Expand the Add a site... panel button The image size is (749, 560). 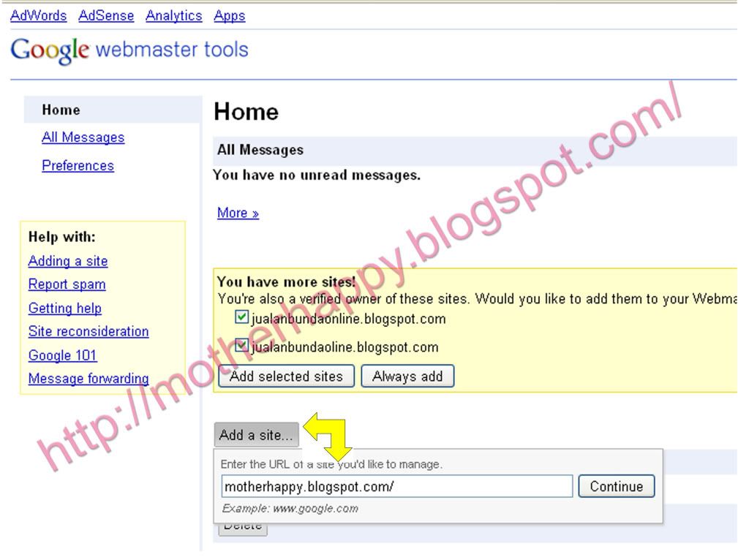(256, 435)
